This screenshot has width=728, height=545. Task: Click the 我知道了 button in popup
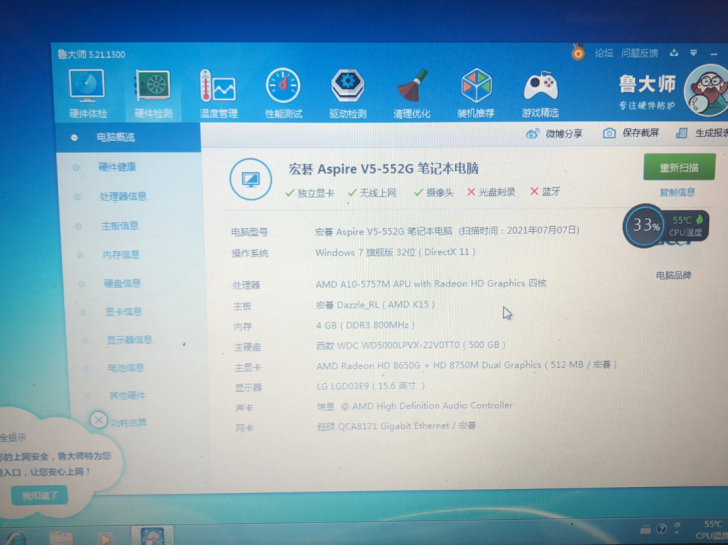(39, 496)
